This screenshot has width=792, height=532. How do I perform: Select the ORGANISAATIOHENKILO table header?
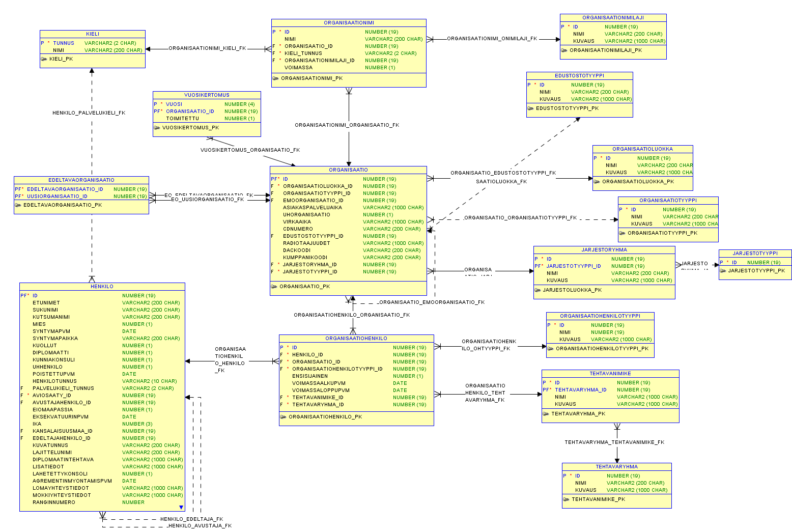pyautogui.click(x=356, y=339)
